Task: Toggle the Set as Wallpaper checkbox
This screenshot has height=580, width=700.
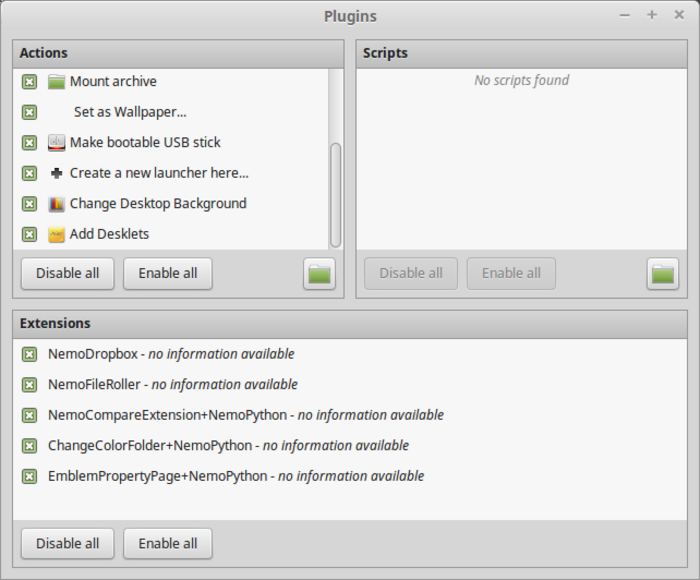Action: click(29, 112)
